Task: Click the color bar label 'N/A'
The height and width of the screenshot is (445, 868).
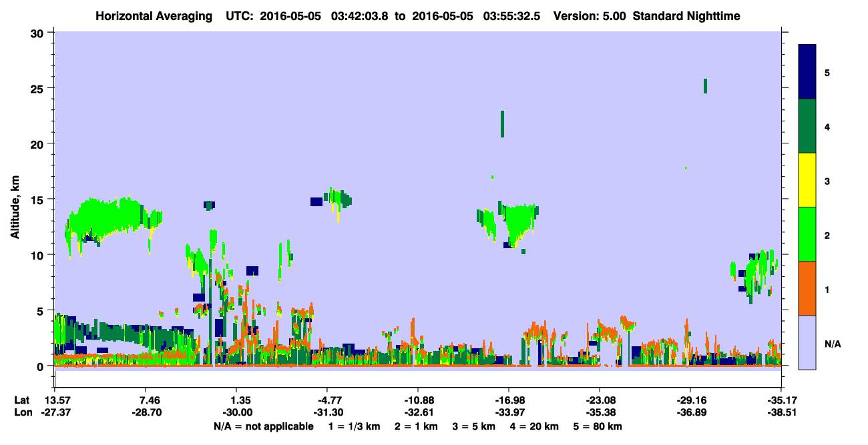Action: click(833, 344)
